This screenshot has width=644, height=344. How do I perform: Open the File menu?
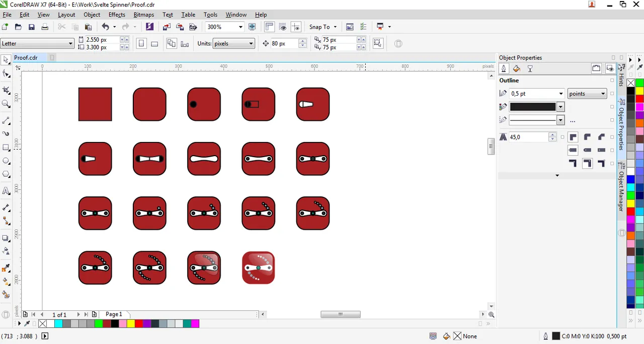7,15
